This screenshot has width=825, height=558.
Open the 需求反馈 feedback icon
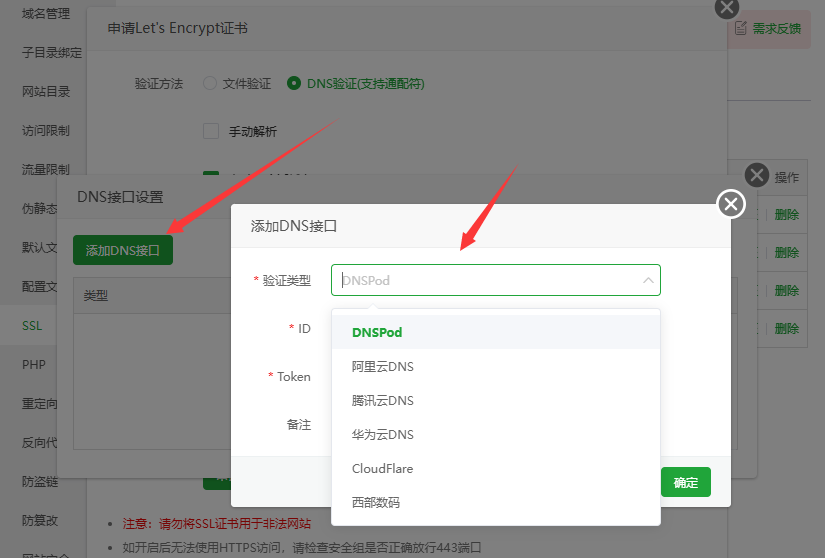tap(740, 28)
